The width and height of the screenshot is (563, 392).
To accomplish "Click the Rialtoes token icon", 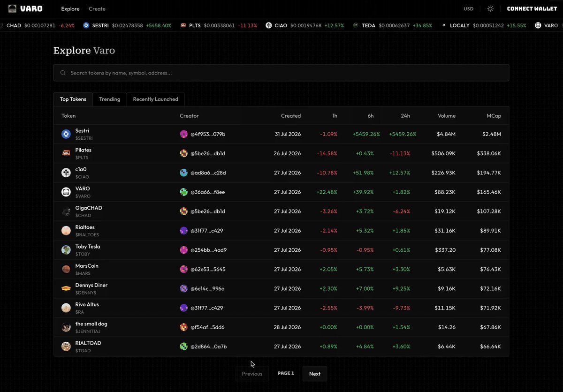I will pyautogui.click(x=66, y=231).
